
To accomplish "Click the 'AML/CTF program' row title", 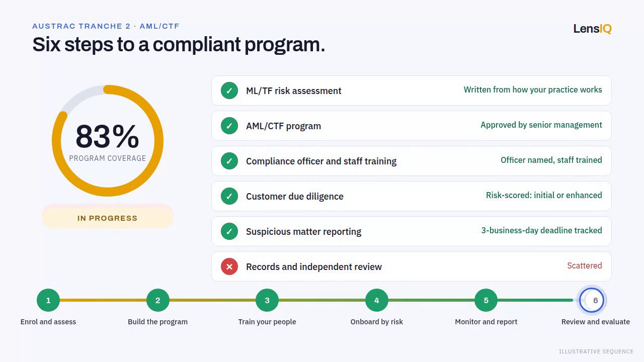I will [x=283, y=126].
